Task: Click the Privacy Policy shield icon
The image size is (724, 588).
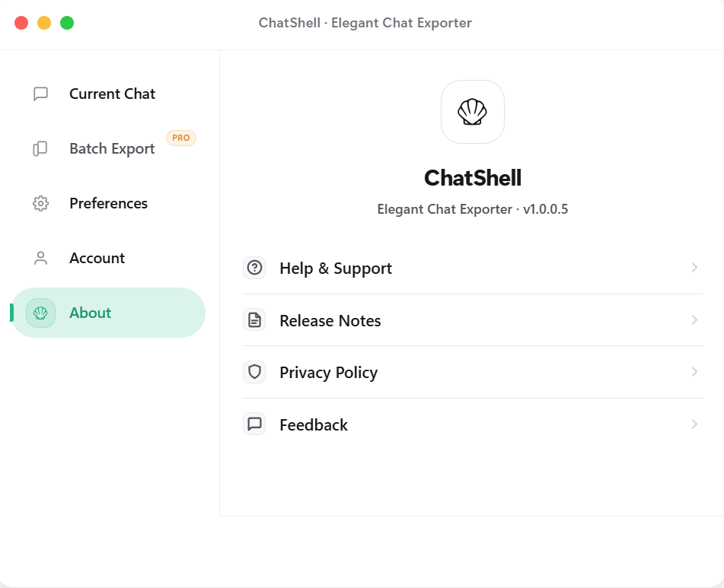Action: tap(254, 372)
